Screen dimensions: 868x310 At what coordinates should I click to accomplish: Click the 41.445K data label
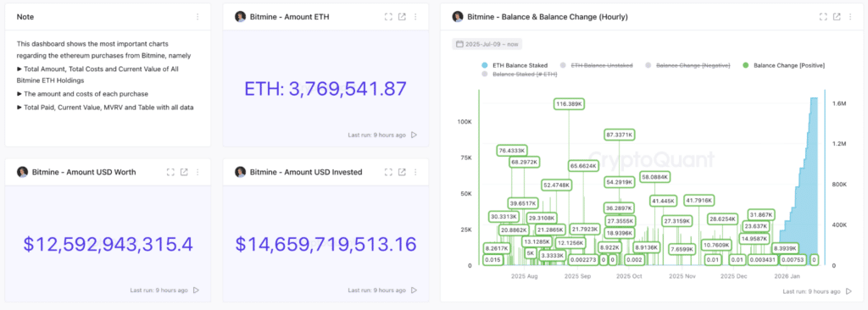pyautogui.click(x=663, y=201)
